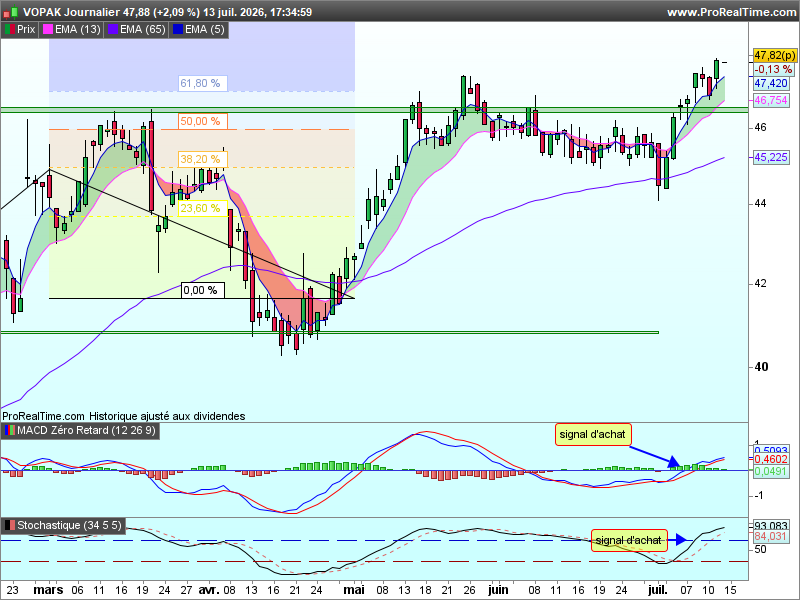Click the chart title VOPAK Journalier
This screenshot has width=800, height=600.
pyautogui.click(x=71, y=12)
